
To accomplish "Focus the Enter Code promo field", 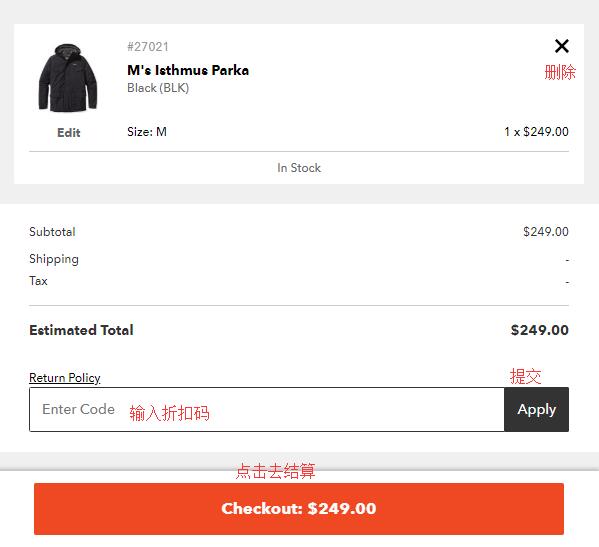I will tap(267, 409).
